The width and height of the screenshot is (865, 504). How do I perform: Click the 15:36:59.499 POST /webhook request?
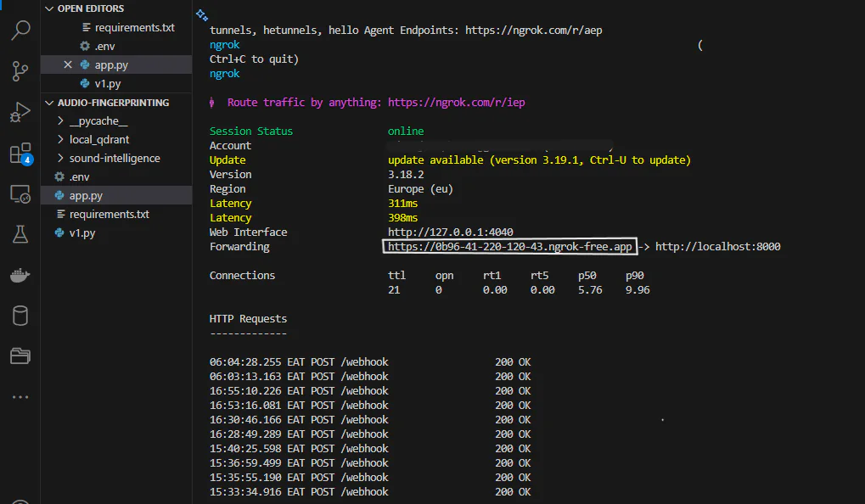point(369,463)
